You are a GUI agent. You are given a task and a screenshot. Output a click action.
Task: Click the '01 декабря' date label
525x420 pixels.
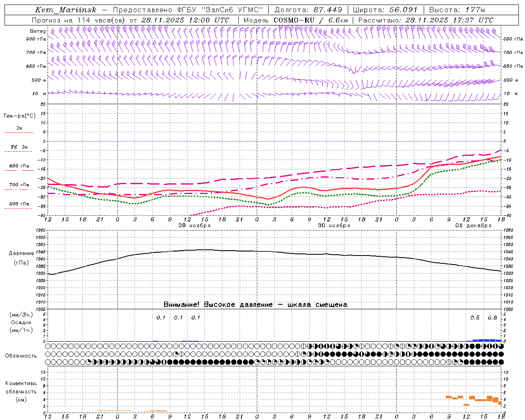[x=473, y=226]
